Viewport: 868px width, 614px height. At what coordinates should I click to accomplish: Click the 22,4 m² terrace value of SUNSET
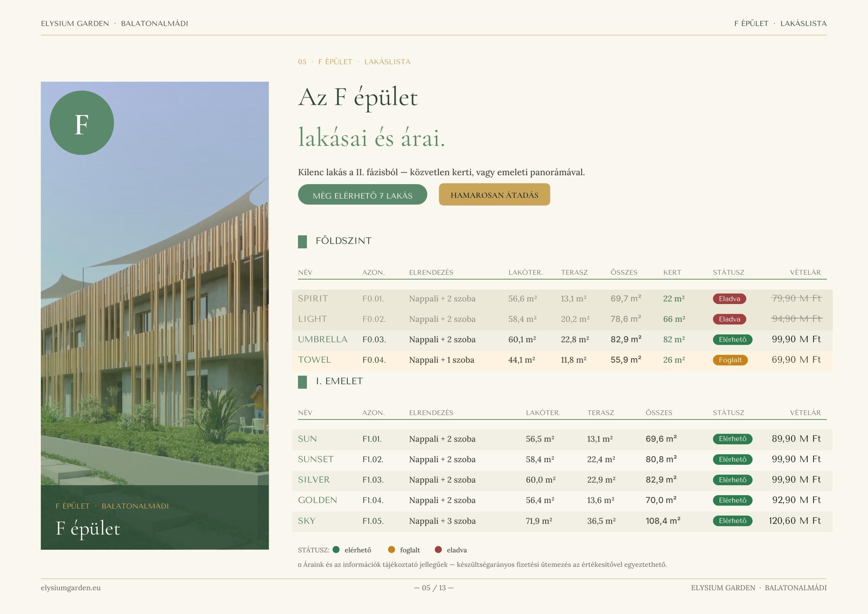tap(601, 459)
